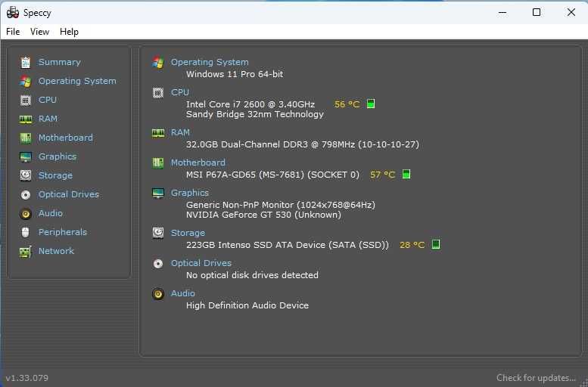Open the Help menu
Screen dimensions: 588x387
(x=69, y=32)
